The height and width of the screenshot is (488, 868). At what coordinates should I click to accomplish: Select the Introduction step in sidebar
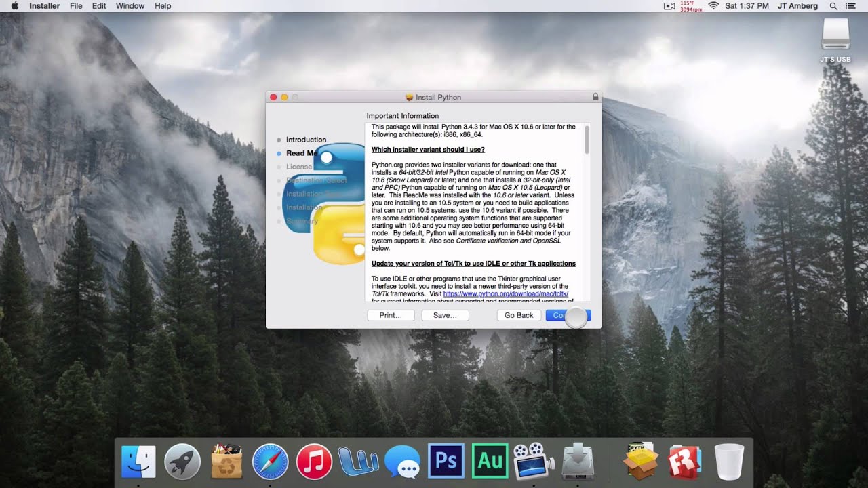(306, 140)
